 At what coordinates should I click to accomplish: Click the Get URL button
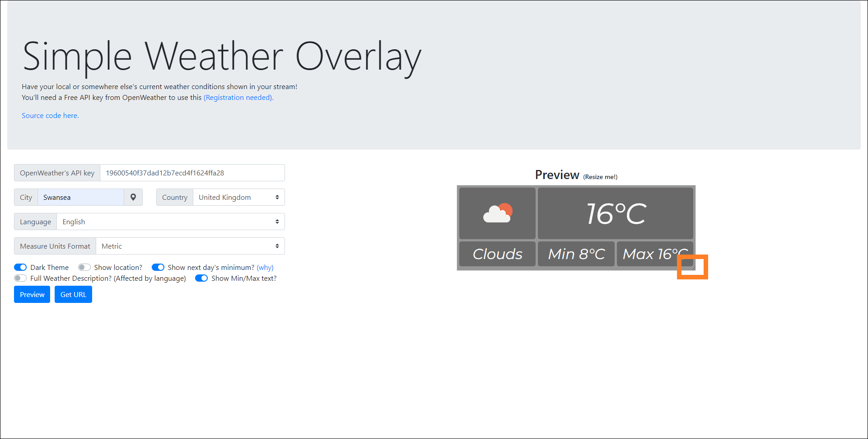pyautogui.click(x=73, y=294)
